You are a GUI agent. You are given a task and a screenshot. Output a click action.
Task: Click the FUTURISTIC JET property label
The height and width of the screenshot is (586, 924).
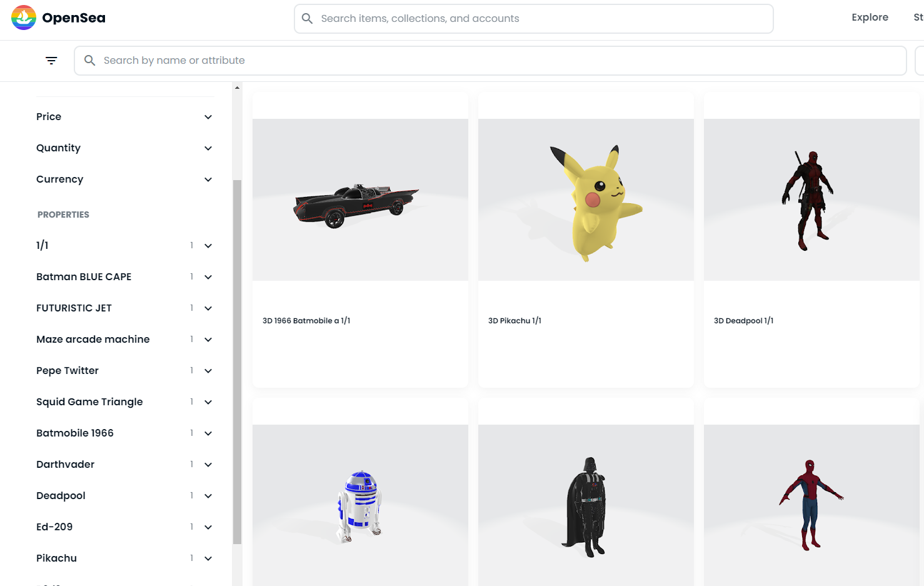click(74, 308)
